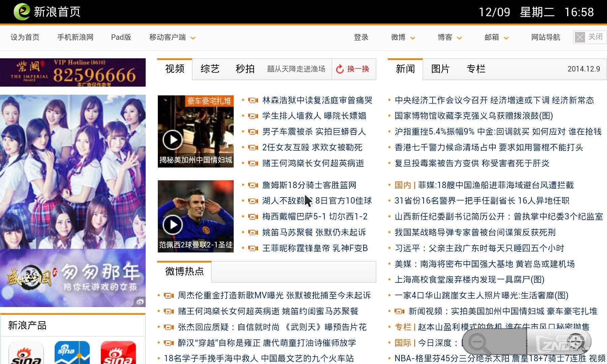
Task: Open 复旦投毒案被告方变供 headline
Action: 472,163
